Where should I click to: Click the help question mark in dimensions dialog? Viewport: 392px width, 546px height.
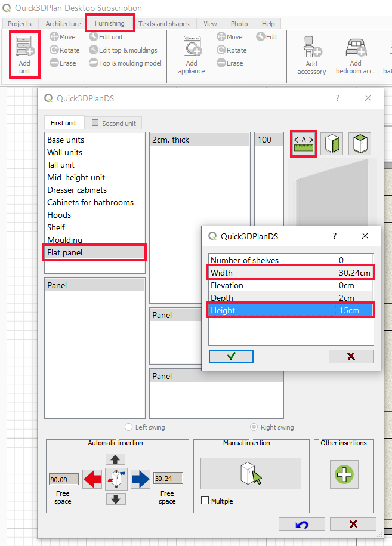(x=335, y=236)
